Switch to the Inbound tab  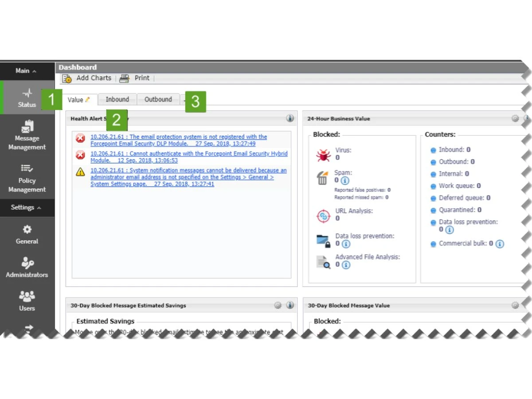point(117,99)
